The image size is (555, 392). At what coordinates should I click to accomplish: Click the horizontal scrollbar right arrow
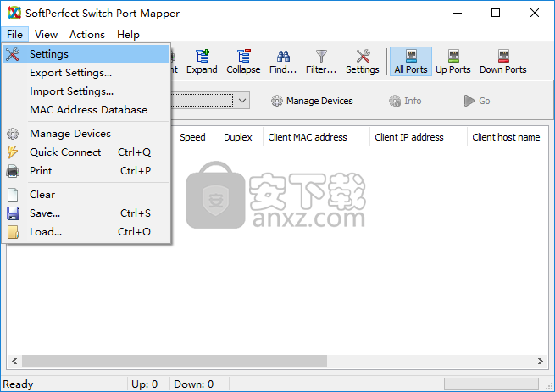pos(541,362)
